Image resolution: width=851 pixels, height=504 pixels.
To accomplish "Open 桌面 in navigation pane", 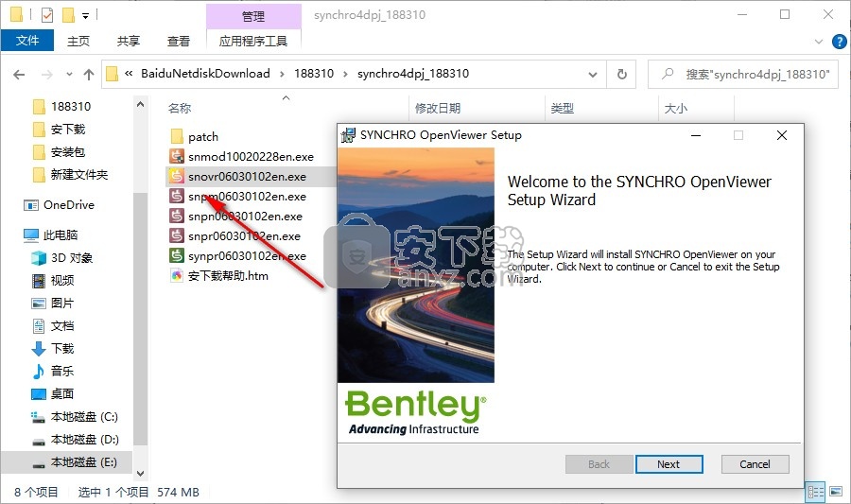I will (53, 394).
